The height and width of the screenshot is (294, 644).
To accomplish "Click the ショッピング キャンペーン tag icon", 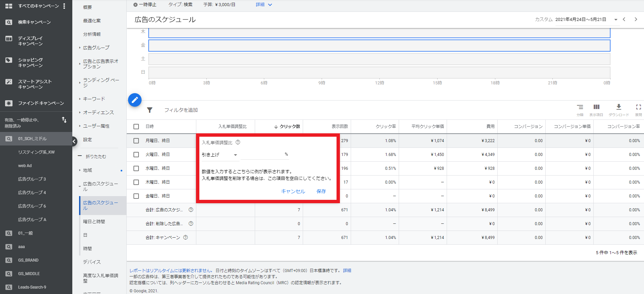I will tap(9, 60).
